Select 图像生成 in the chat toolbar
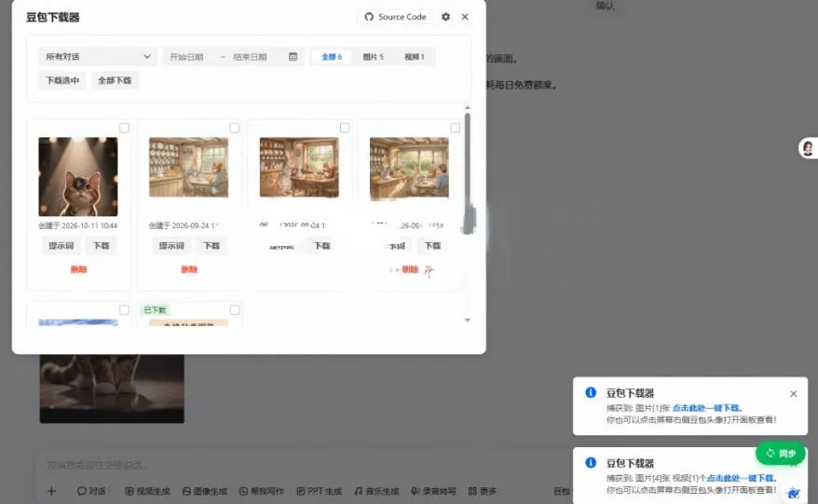 [205, 491]
